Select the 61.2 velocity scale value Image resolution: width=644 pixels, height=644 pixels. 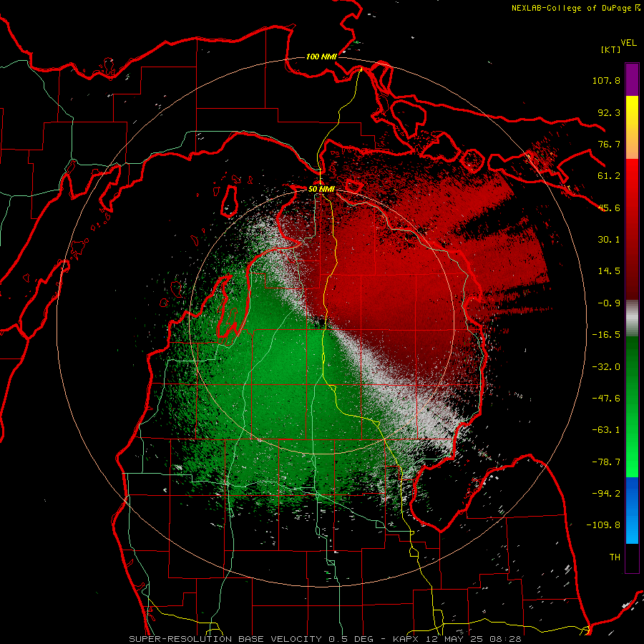pos(609,176)
